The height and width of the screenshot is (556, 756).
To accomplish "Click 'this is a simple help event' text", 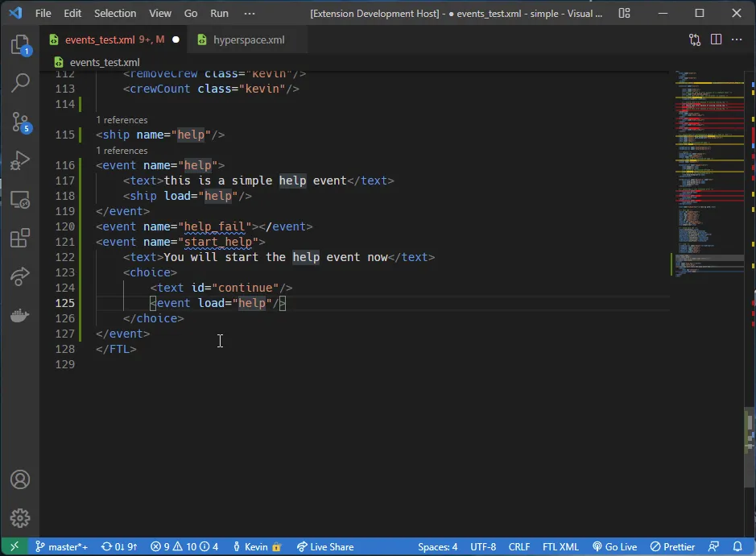I will pyautogui.click(x=255, y=180).
